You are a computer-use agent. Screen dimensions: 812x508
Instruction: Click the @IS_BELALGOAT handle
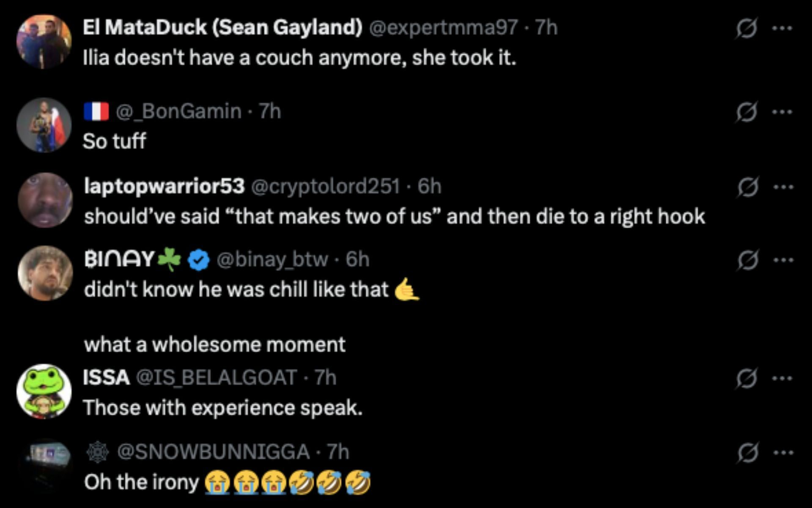tap(216, 378)
